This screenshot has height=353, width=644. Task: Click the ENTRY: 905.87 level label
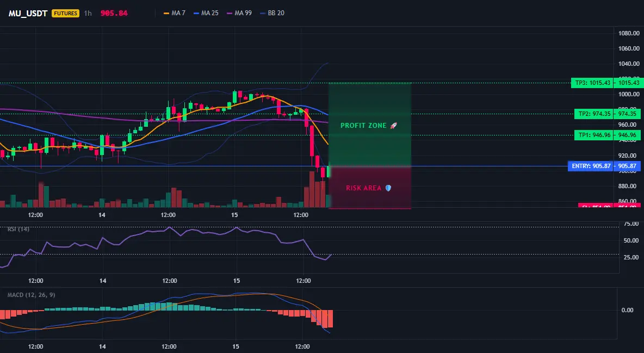(x=591, y=166)
